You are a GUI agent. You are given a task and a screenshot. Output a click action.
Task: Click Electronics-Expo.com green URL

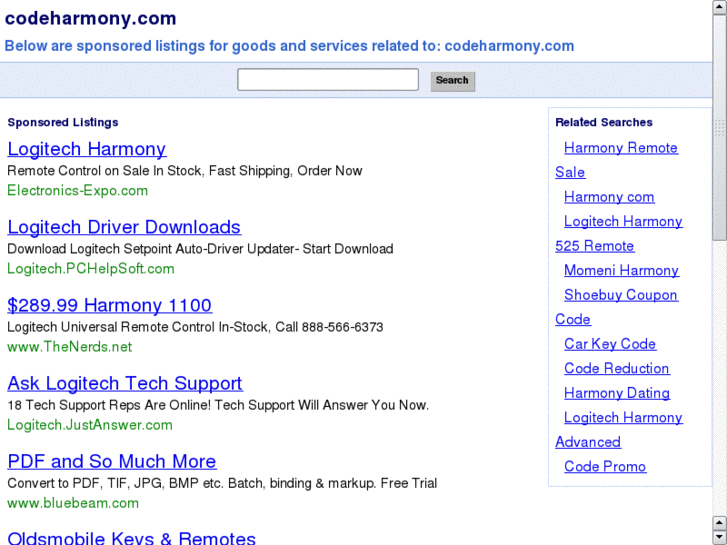coord(77,191)
